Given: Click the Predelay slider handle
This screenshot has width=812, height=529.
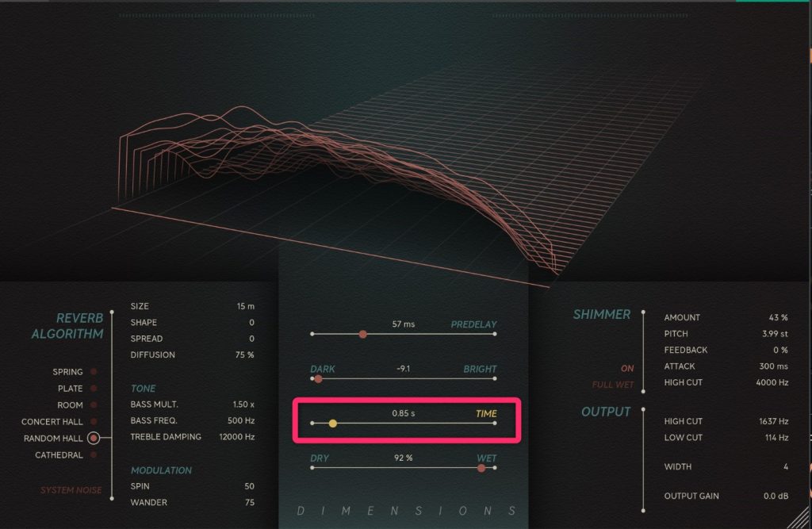Looking at the screenshot, I should click(362, 335).
